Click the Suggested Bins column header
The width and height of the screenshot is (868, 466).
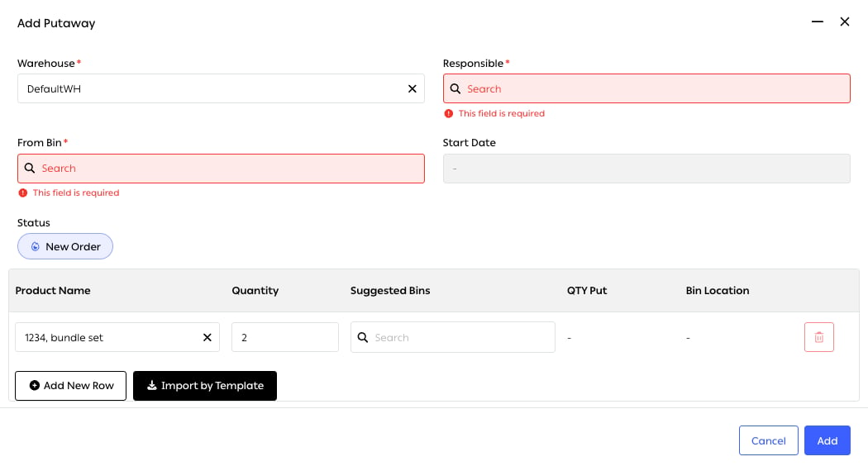[x=390, y=291]
